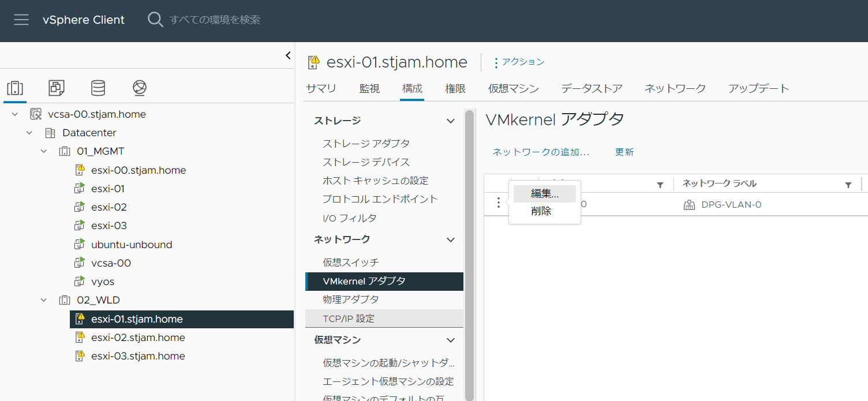Open 物理アダプタ settings

click(351, 299)
